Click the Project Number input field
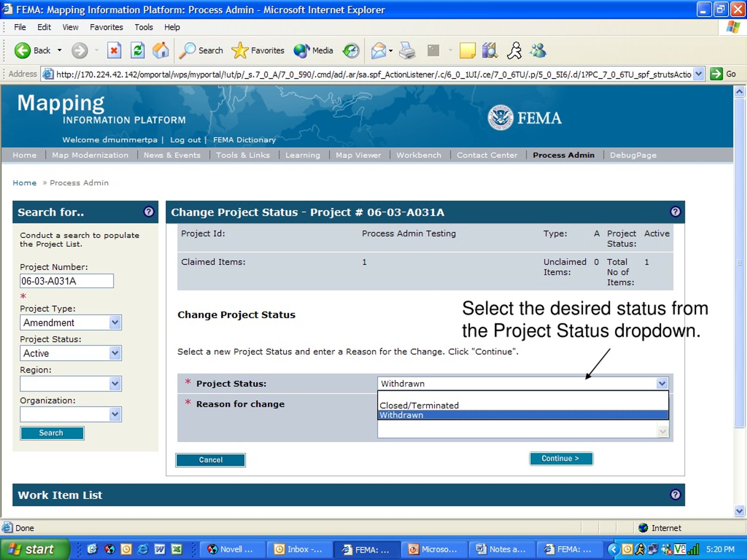This screenshot has height=560, width=747. pos(67,281)
